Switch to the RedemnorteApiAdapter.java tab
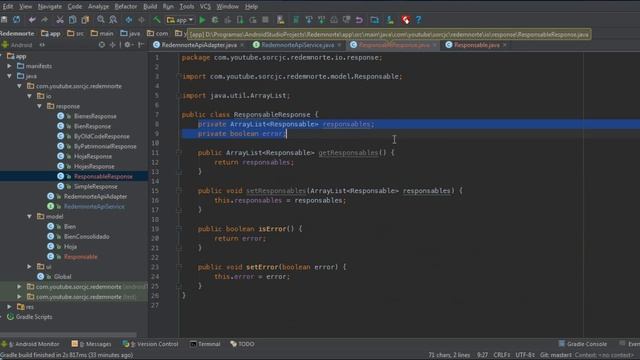Viewport: 640px width, 360px height. click(x=199, y=45)
